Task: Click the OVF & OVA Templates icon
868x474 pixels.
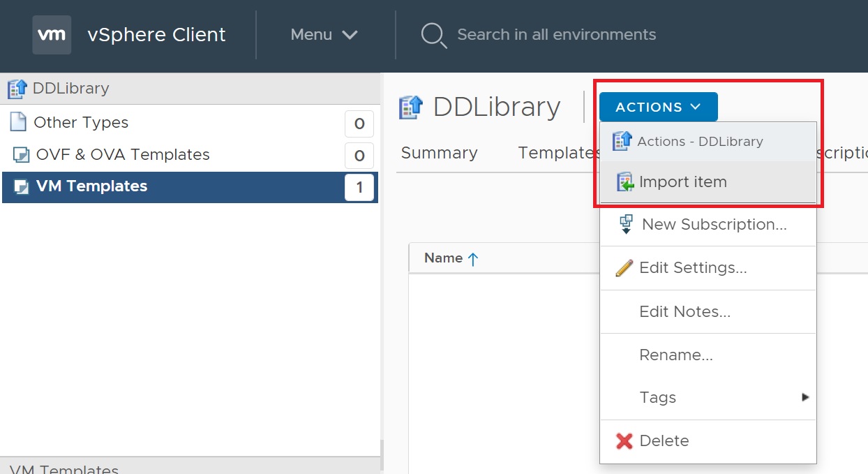Action: (x=22, y=155)
